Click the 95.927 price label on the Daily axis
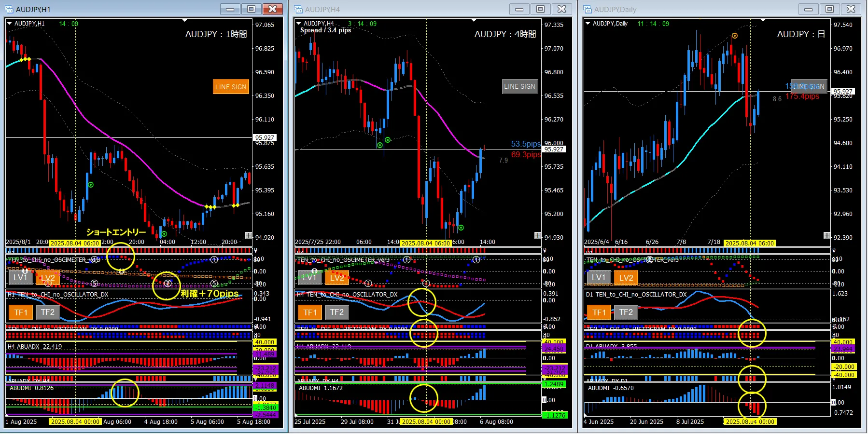Image resolution: width=868 pixels, height=434 pixels. 843,91
